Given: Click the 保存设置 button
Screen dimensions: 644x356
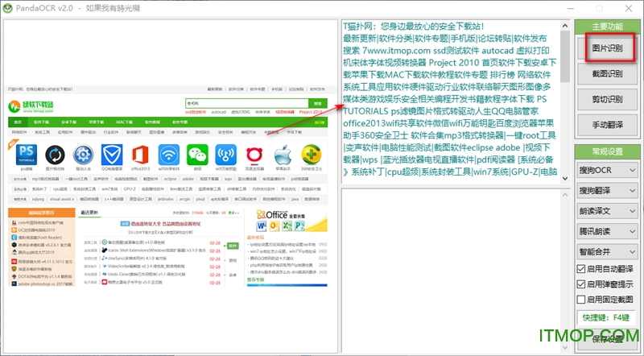Looking at the screenshot, I should (608, 339).
